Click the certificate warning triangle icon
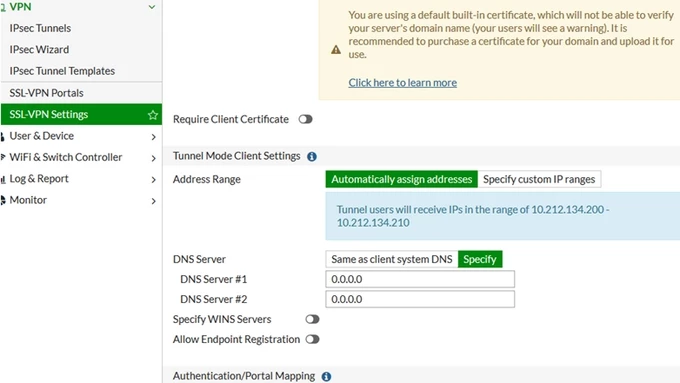Image resolution: width=680 pixels, height=383 pixels. click(x=336, y=49)
